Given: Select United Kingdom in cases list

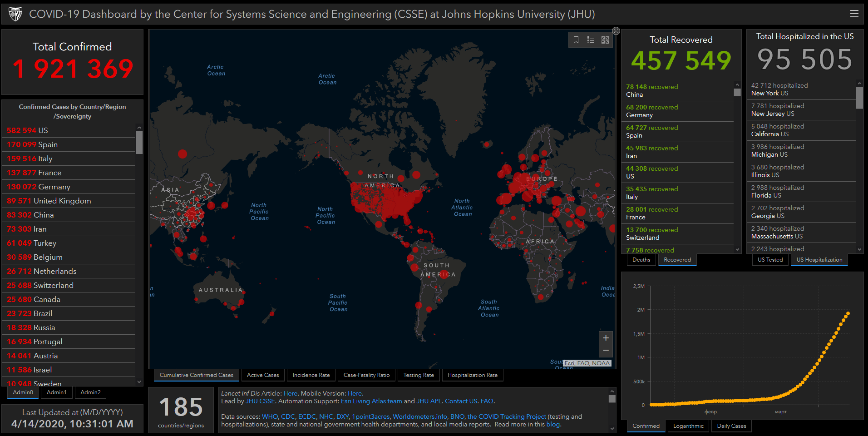Looking at the screenshot, I should pyautogui.click(x=69, y=201).
